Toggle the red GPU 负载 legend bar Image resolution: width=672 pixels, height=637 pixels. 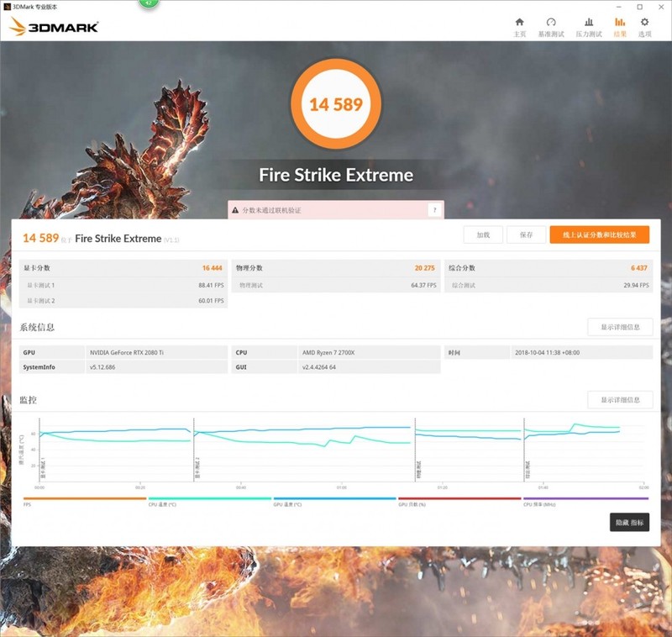tap(459, 498)
